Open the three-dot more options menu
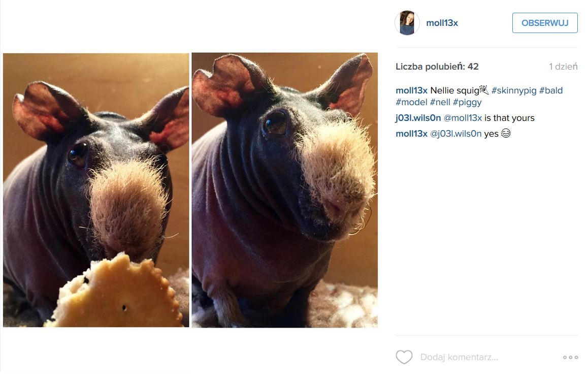 pos(570,357)
